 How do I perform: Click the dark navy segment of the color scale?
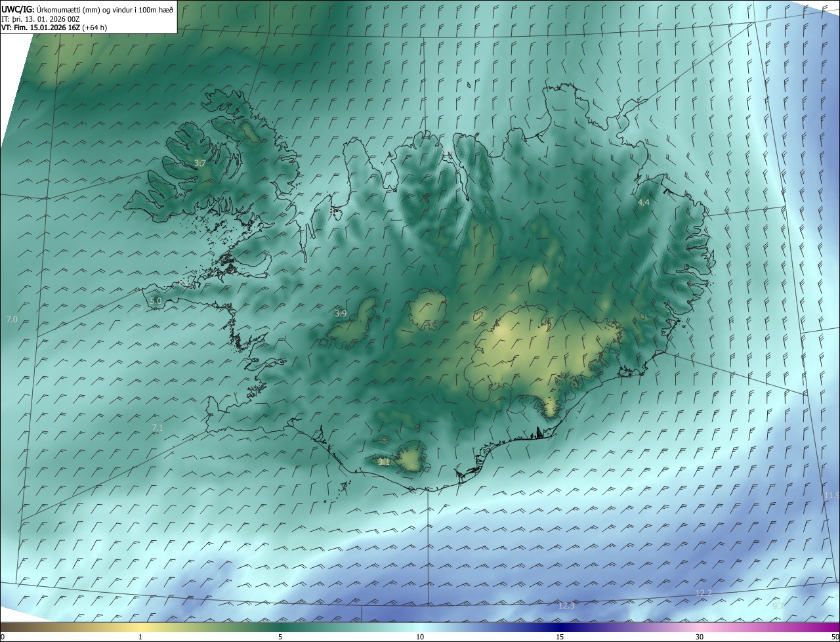(x=560, y=628)
